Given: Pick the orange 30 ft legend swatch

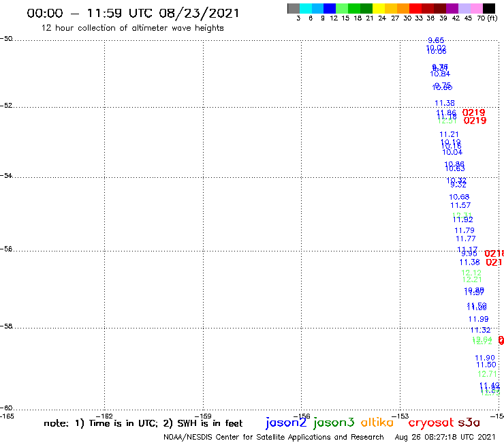Looking at the screenshot, I should (403, 8).
